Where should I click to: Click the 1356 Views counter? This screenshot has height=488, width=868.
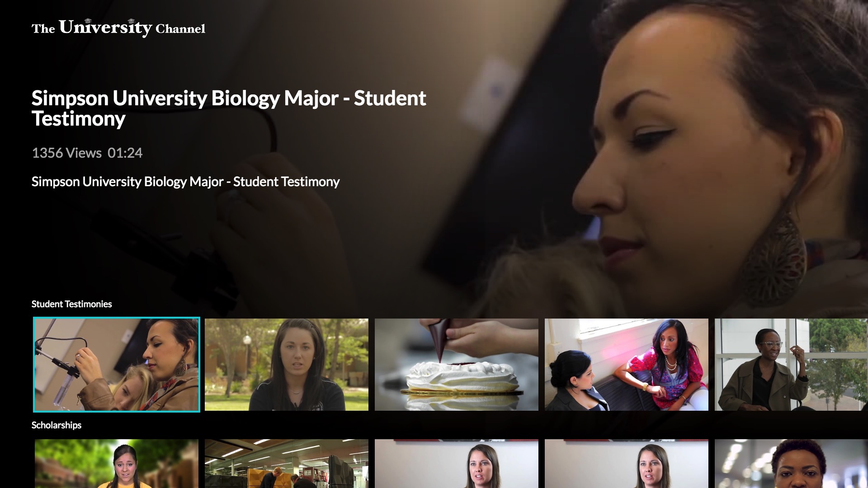(66, 153)
